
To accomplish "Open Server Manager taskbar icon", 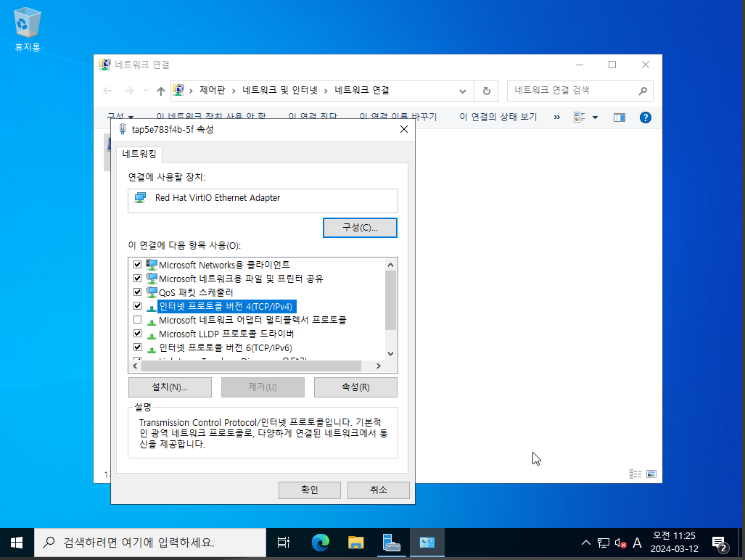I will tap(391, 543).
